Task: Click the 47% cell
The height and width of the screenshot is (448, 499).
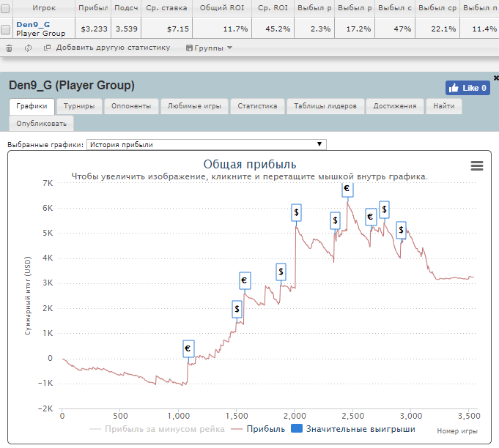Action: coord(395,29)
